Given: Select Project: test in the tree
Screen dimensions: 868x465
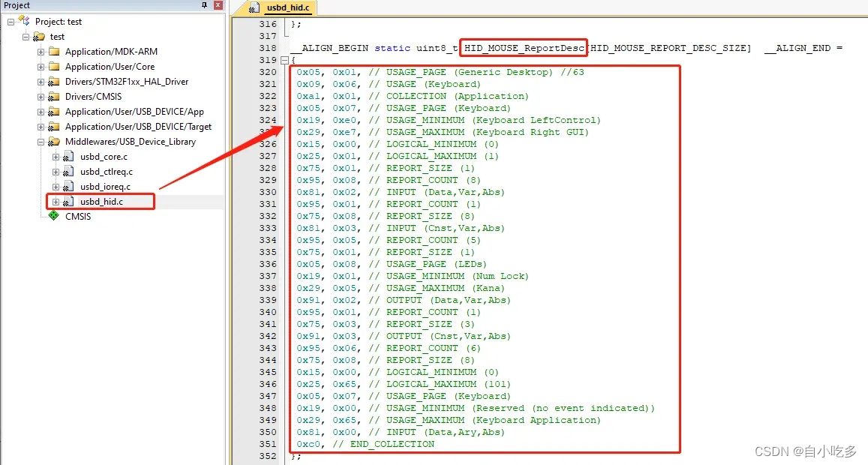Looking at the screenshot, I should (x=58, y=22).
